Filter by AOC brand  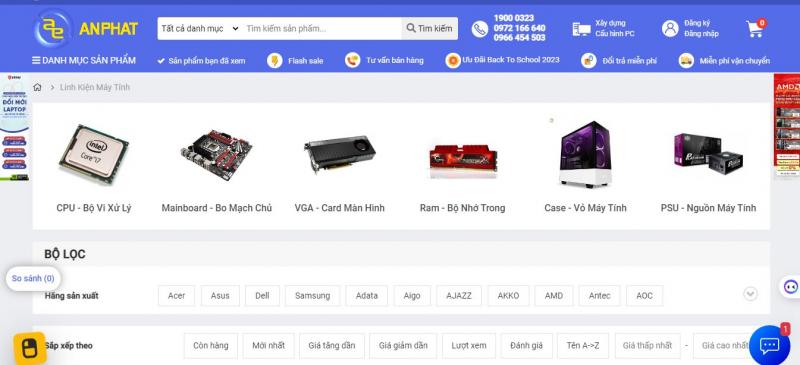[x=644, y=296]
